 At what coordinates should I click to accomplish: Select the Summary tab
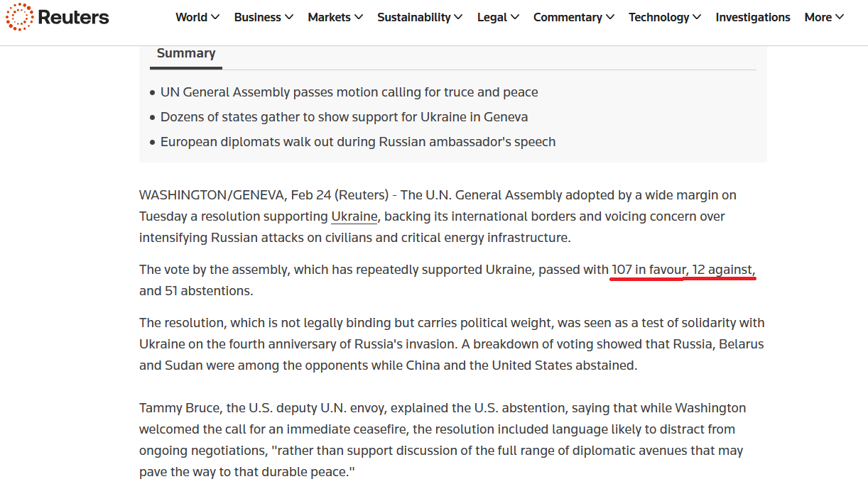pos(186,53)
